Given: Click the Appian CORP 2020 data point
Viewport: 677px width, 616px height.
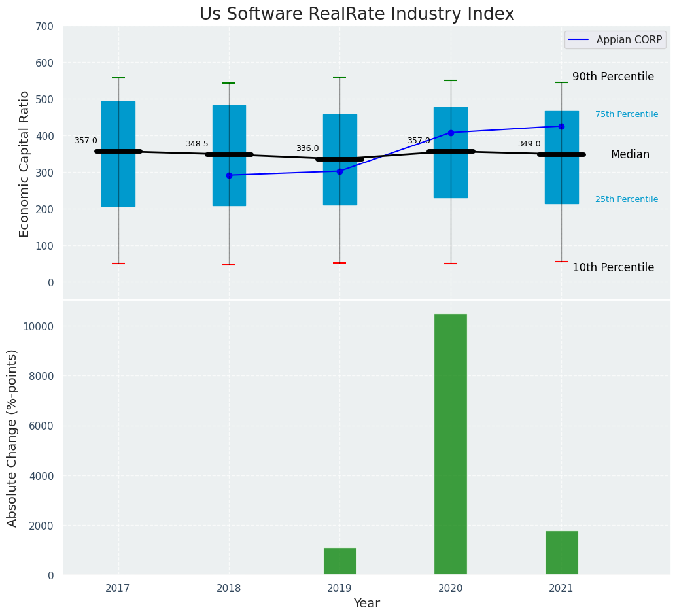Looking at the screenshot, I should tap(451, 133).
